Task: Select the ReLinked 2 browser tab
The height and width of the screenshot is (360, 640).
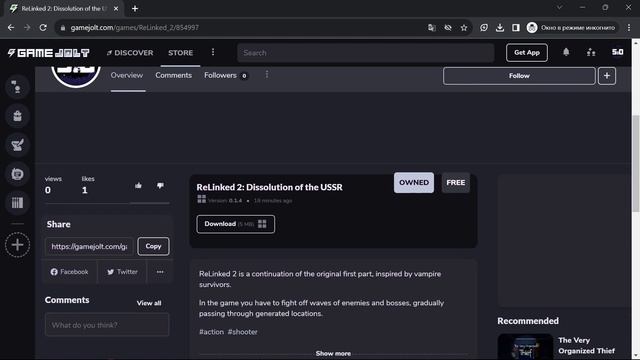Action: click(x=64, y=8)
